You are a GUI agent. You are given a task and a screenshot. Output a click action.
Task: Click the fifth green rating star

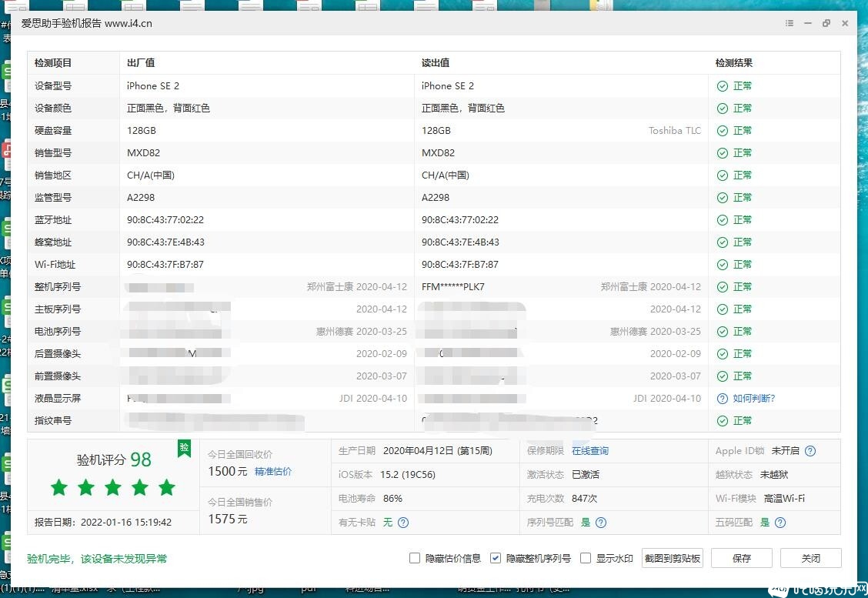[167, 488]
